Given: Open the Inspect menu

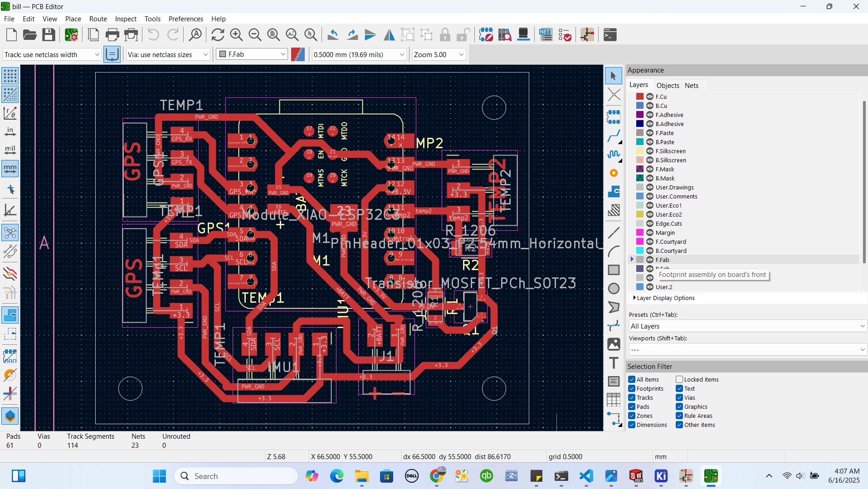Looking at the screenshot, I should [126, 19].
